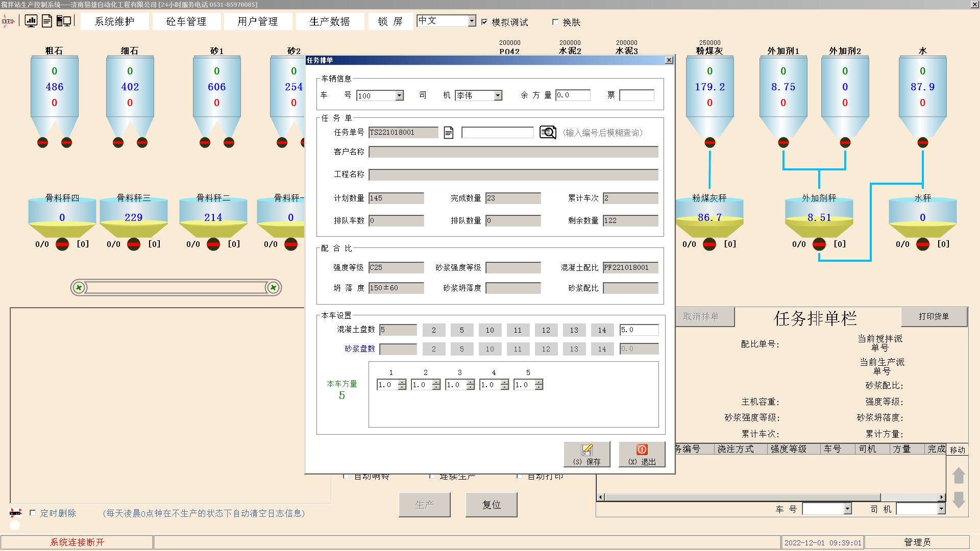Click the red exit power button
The image size is (980, 551).
pos(642,454)
